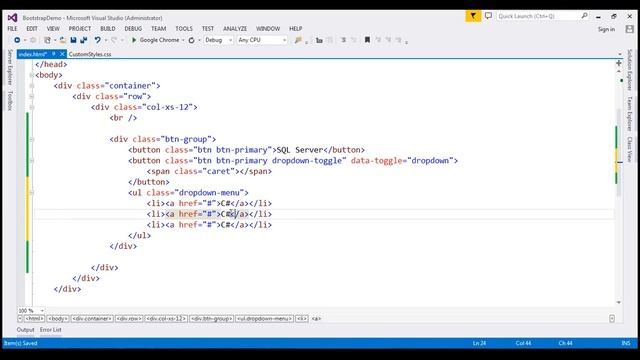This screenshot has height=360, width=640.
Task: Click the Refresh browser icon
Action: point(191,40)
